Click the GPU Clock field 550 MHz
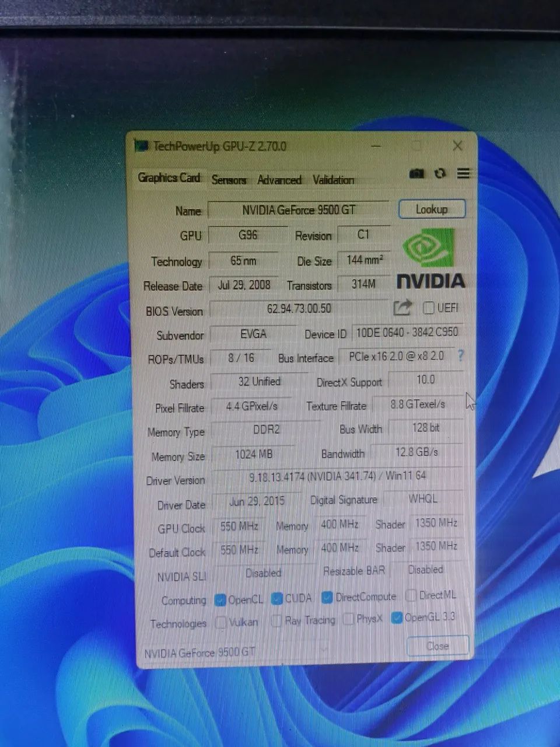Viewport: 560px width, 747px height. [x=239, y=526]
